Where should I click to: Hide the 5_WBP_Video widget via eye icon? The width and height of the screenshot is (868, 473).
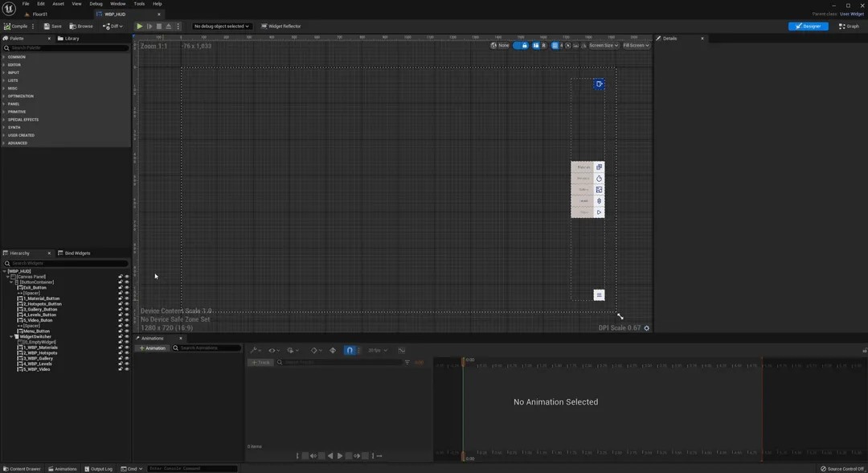[127, 369]
